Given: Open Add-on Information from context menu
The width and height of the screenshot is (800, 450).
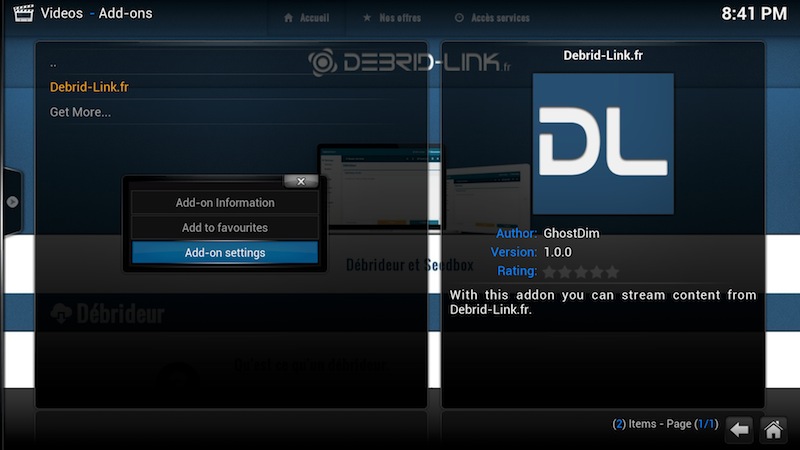Looking at the screenshot, I should point(224,203).
